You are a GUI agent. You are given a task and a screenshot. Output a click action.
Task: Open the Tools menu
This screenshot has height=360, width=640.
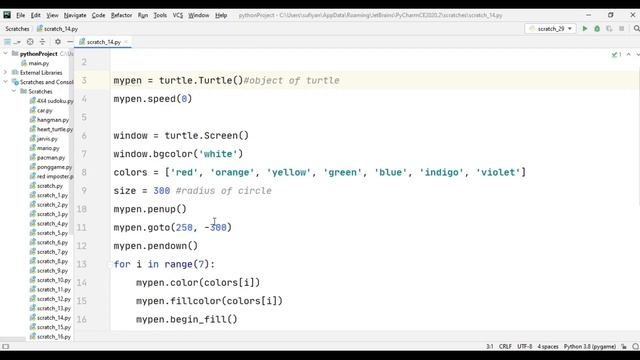pyautogui.click(x=160, y=15)
